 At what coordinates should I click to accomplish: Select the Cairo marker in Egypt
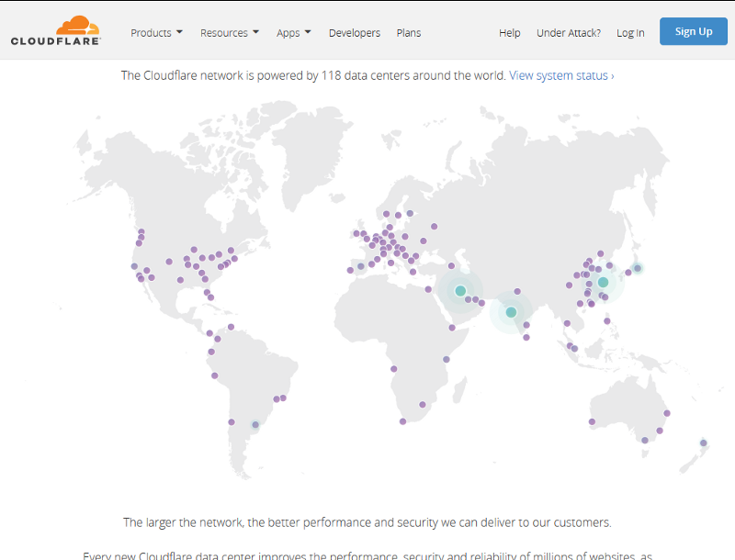click(x=428, y=289)
